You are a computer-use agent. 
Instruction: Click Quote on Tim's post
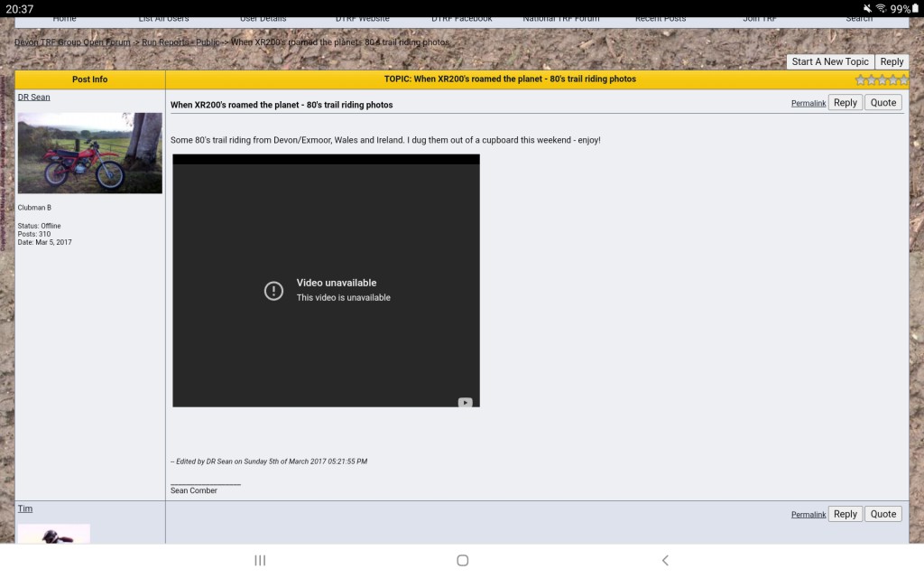883,514
